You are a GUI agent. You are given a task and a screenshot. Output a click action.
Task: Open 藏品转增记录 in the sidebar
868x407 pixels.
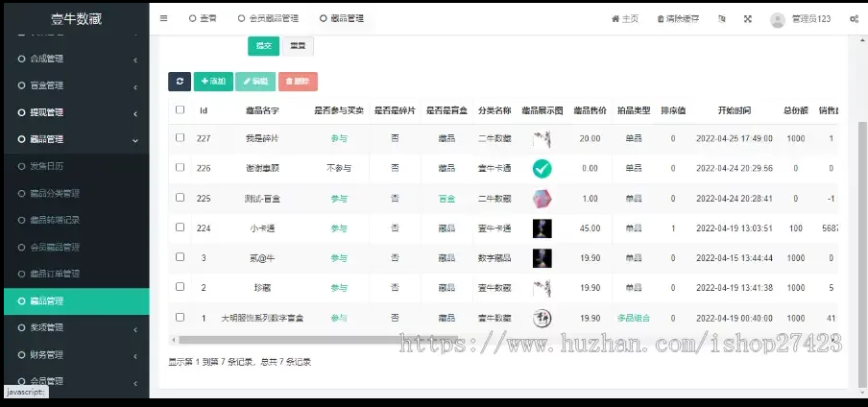[x=55, y=220]
